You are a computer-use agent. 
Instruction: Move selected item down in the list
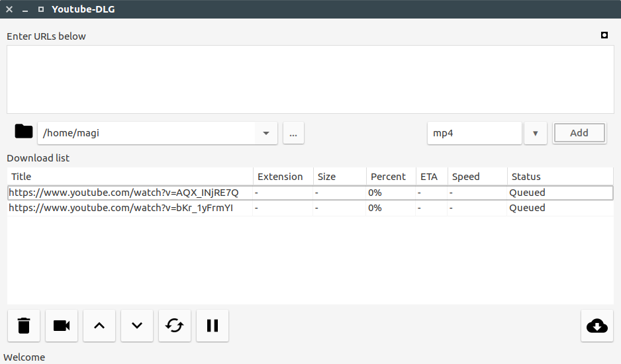(137, 326)
